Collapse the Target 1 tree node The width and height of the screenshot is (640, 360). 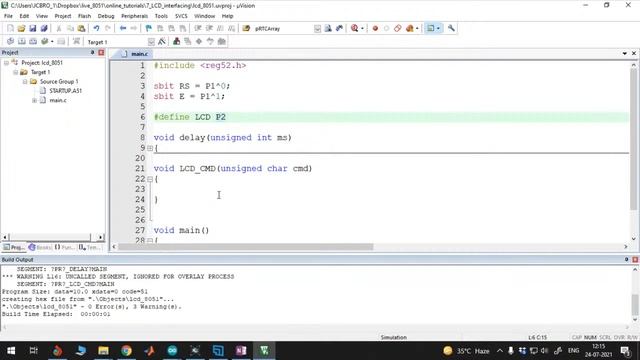[16, 72]
